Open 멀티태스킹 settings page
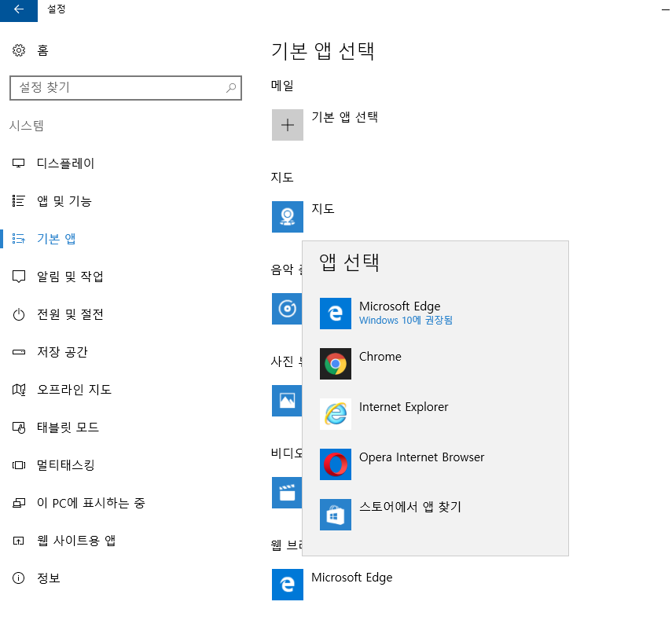 (x=65, y=465)
